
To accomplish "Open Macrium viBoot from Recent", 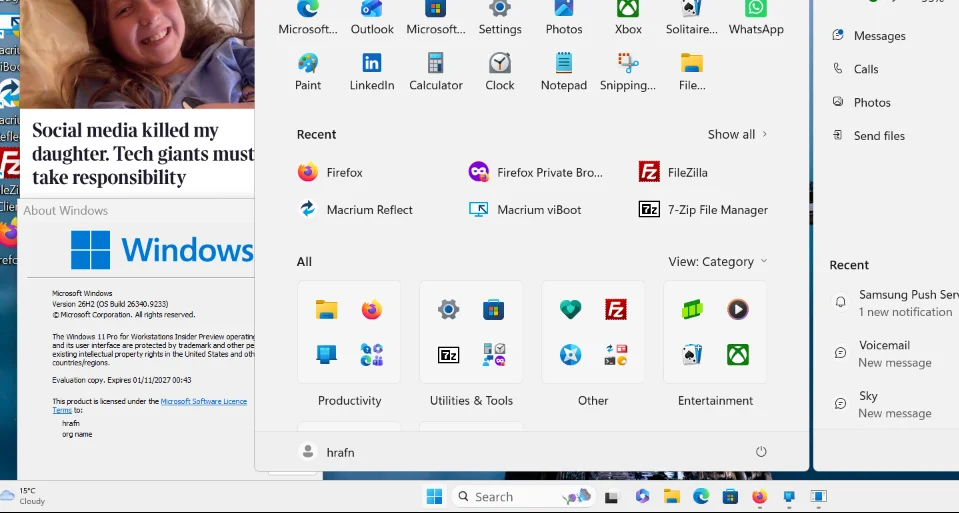I will coord(525,210).
